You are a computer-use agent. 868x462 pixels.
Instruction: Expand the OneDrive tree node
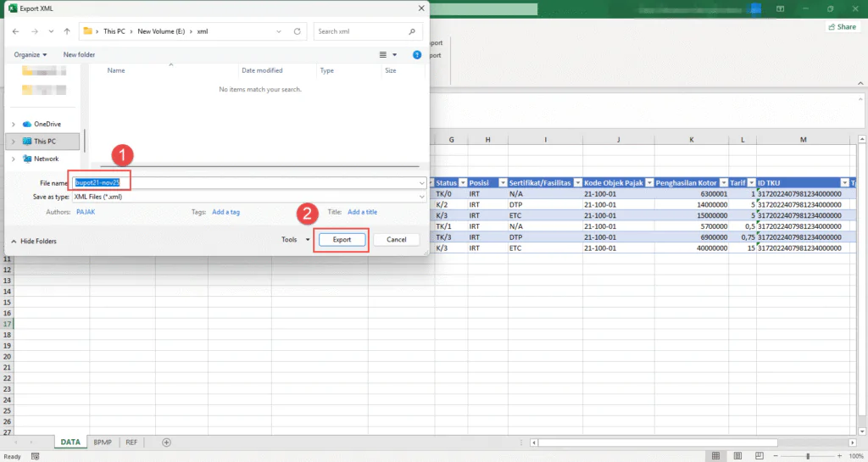14,124
